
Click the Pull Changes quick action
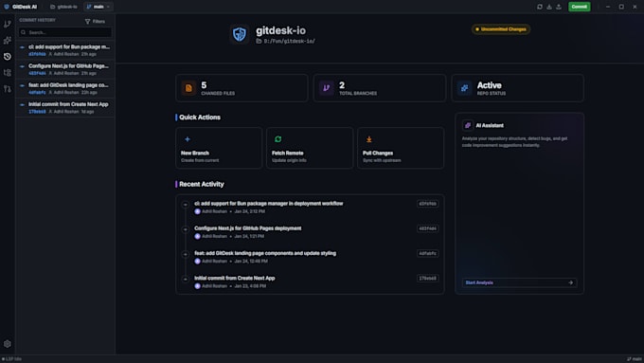coord(401,148)
